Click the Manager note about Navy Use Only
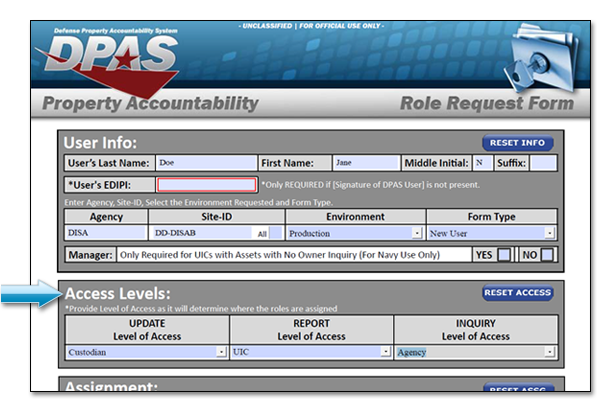The width and height of the screenshot is (600, 415). click(x=279, y=255)
